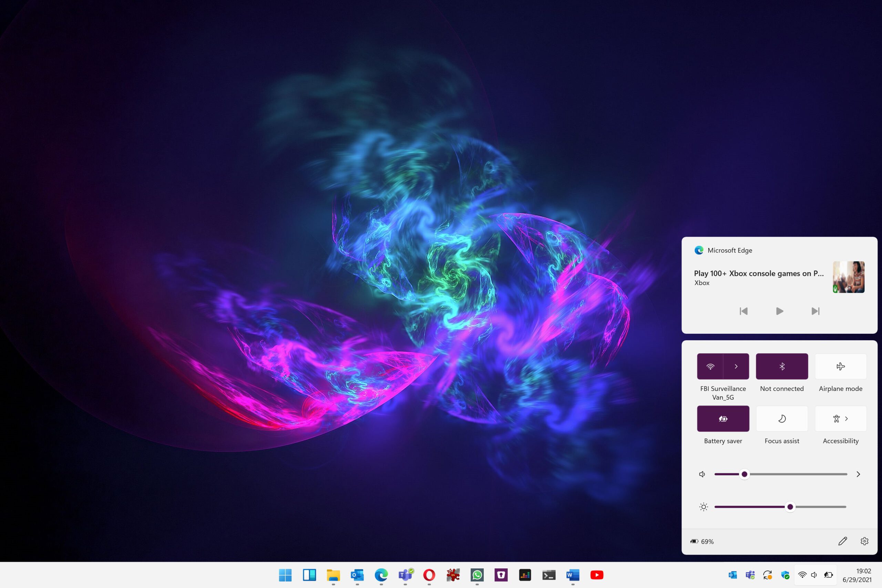Open the Widgets icon in the taskbar
The width and height of the screenshot is (882, 588).
[x=309, y=575]
